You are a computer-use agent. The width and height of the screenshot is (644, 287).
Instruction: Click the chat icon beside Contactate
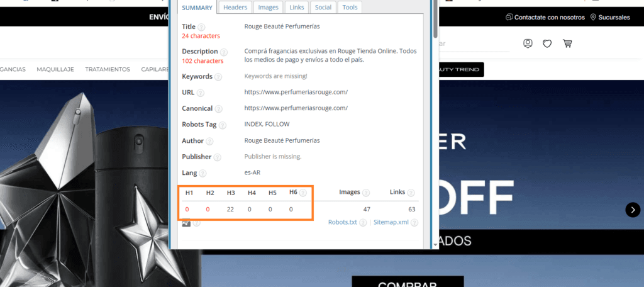pos(509,17)
